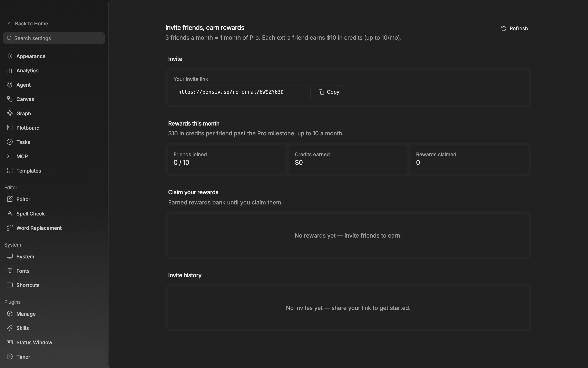Click the Status Window icon
Viewport: 588px width, 368px height.
tap(10, 342)
